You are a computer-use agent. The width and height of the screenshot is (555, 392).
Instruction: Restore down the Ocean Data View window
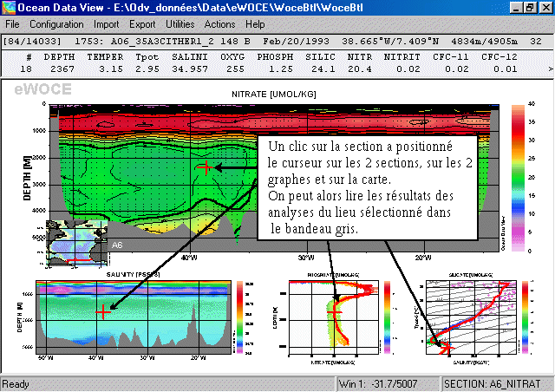(530, 8)
